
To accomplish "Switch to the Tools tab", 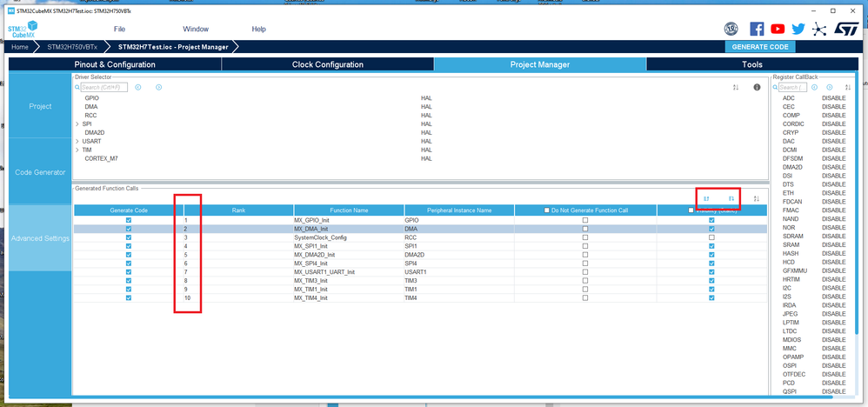I will (752, 64).
